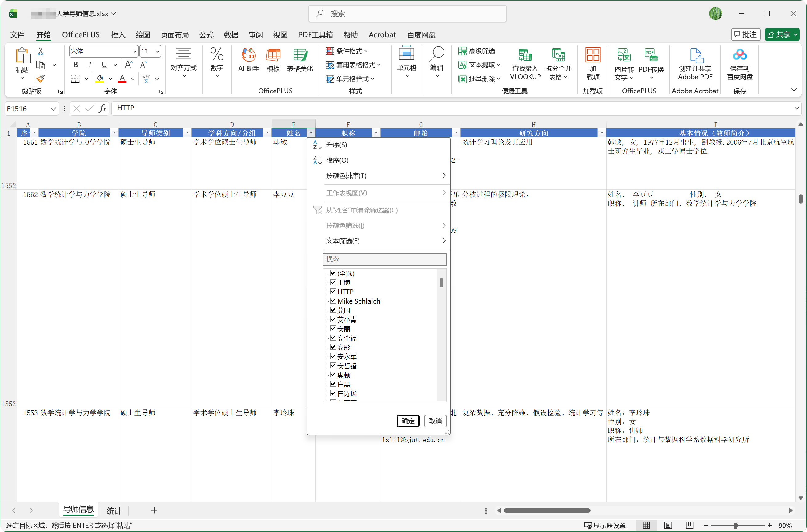The height and width of the screenshot is (532, 807).
Task: Click the Cut scissors icon
Action: pyautogui.click(x=41, y=51)
